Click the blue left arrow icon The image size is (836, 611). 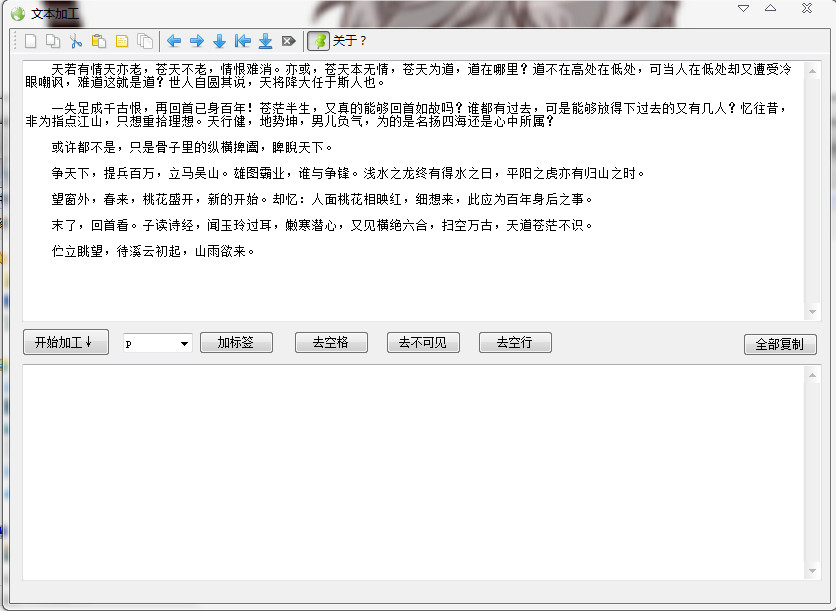coord(172,41)
